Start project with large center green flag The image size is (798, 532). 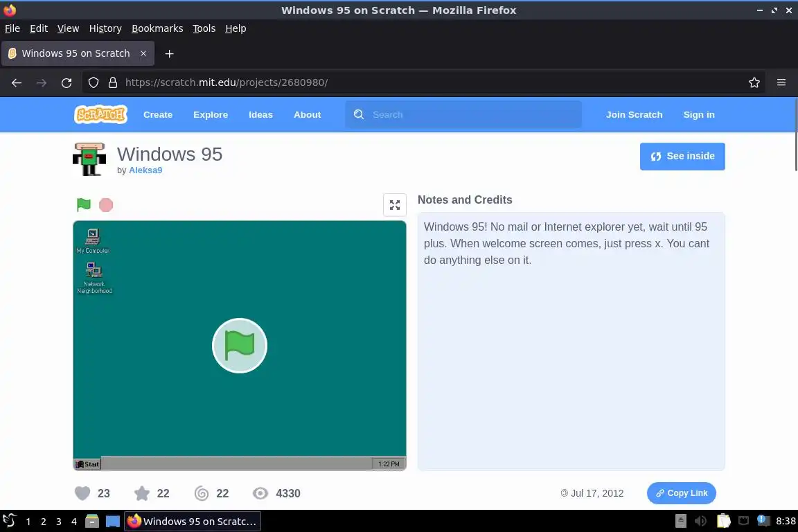[240, 346]
